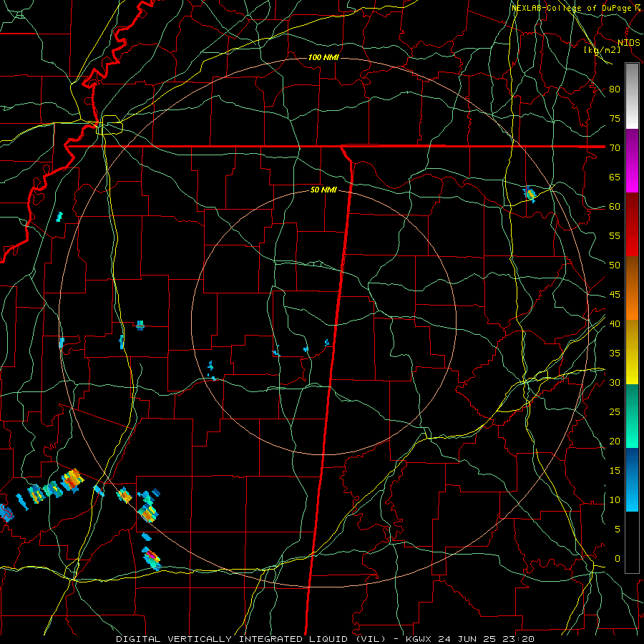Click the 23:20 timestamp in the caption
The height and width of the screenshot is (644, 644).
point(519,639)
